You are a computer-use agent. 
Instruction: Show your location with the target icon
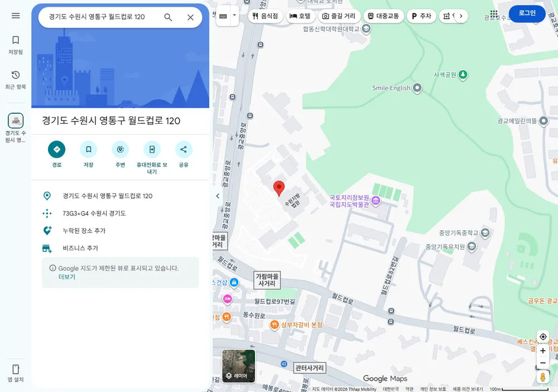tap(543, 336)
